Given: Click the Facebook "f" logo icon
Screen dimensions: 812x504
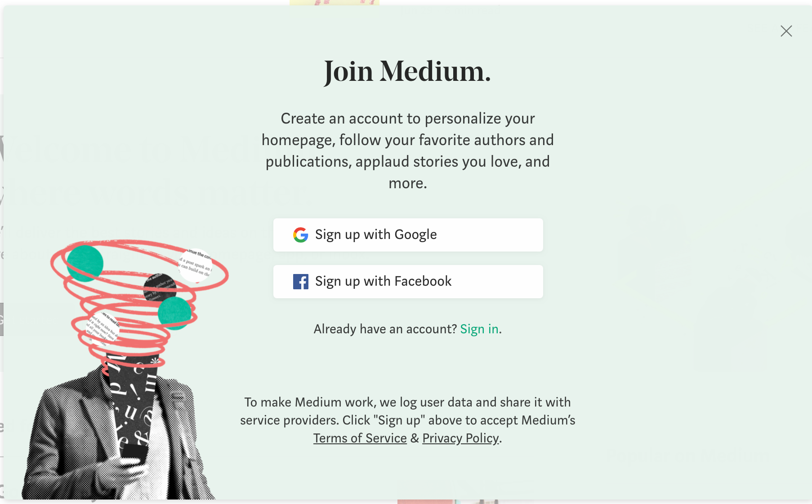Looking at the screenshot, I should [x=301, y=282].
